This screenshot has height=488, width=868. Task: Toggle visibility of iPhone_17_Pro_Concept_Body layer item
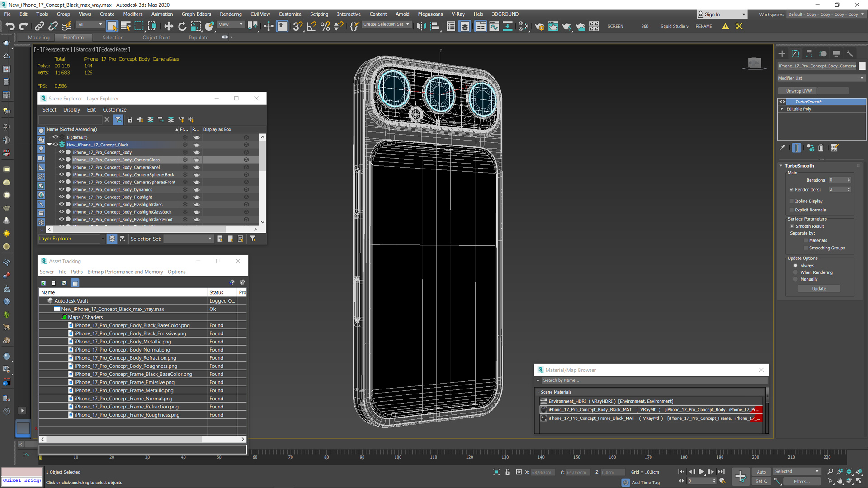[x=62, y=152]
